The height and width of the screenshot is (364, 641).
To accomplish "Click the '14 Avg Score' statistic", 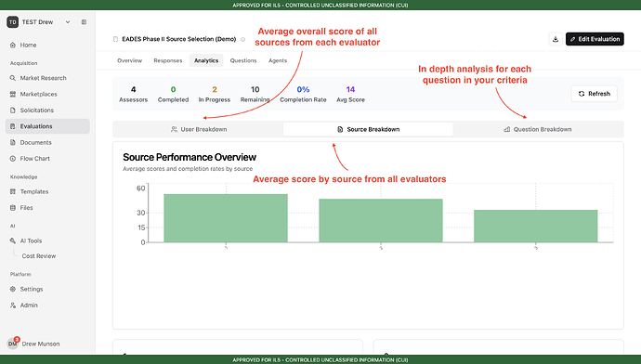I will tap(350, 95).
